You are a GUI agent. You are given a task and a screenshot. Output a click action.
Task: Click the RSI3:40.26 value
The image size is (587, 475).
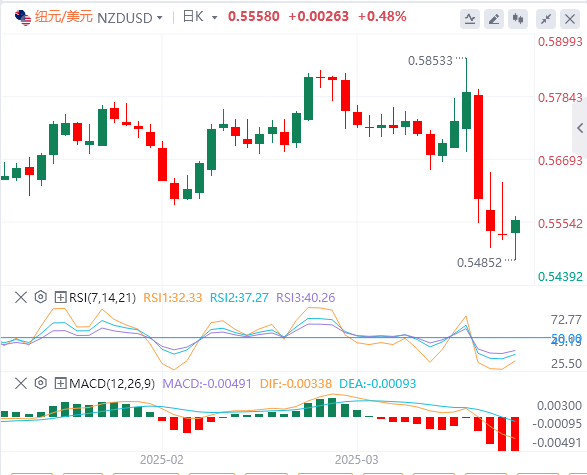[x=305, y=298]
